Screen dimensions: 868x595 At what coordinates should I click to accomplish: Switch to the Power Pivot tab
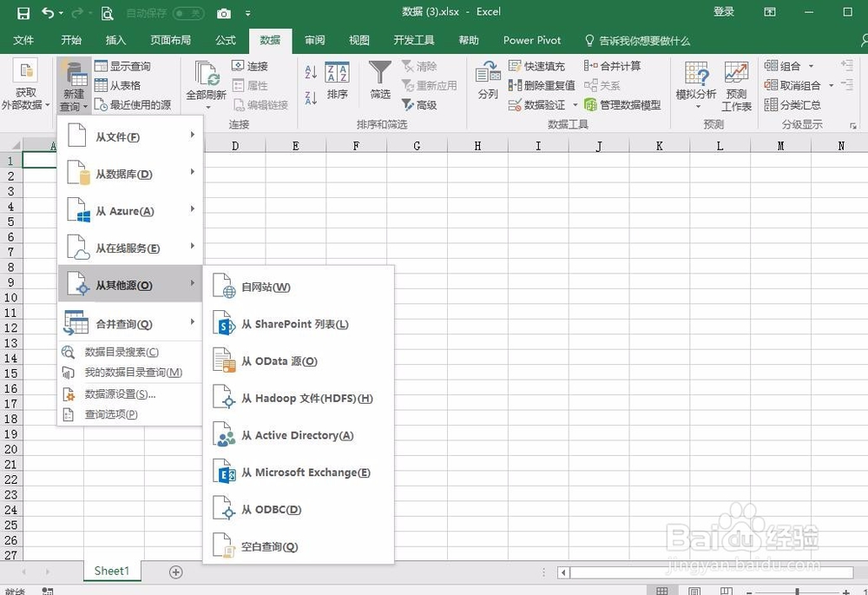[532, 40]
